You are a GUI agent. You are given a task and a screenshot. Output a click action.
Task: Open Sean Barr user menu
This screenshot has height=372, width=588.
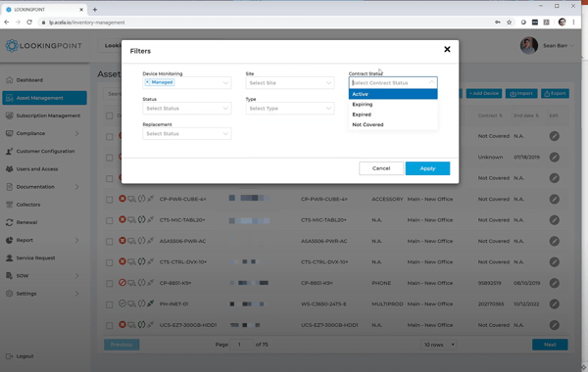[559, 46]
